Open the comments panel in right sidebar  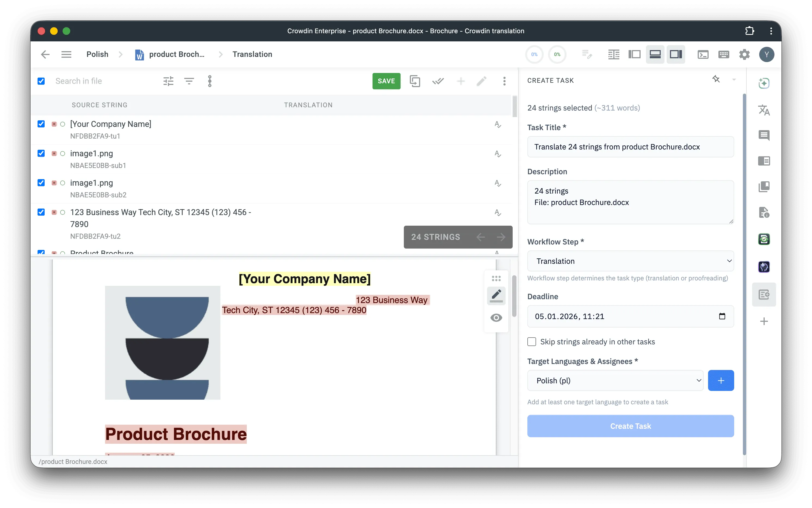point(764,135)
